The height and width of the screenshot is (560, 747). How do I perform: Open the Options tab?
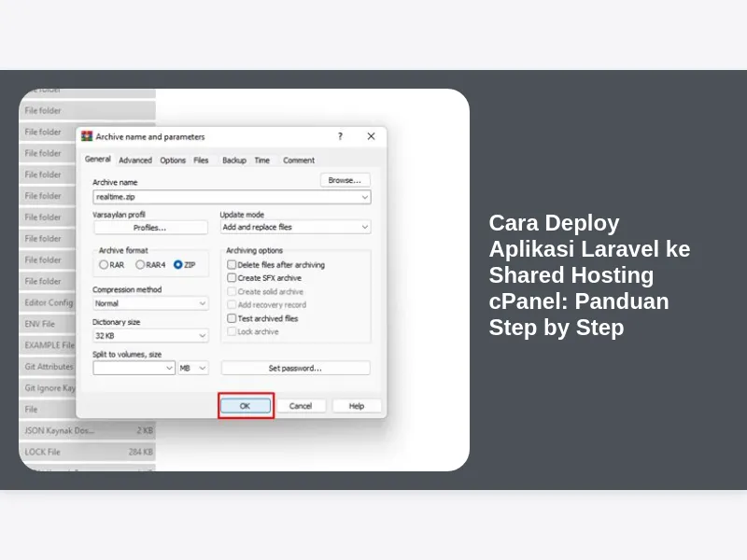173,161
